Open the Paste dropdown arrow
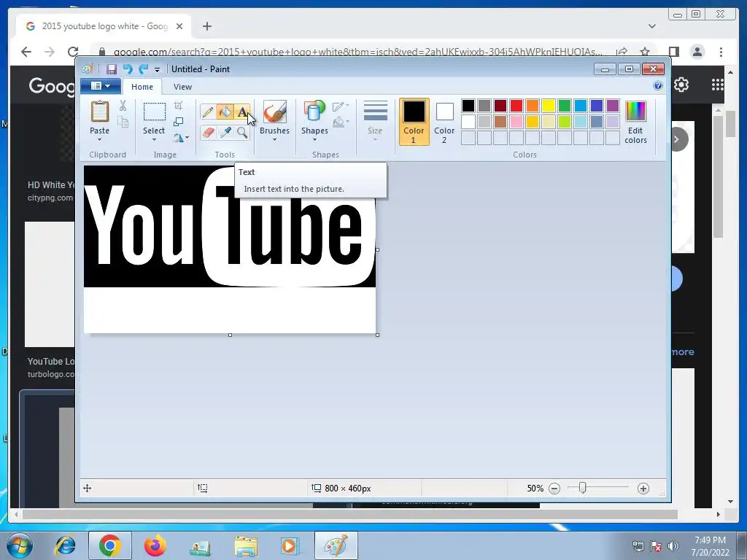The height and width of the screenshot is (560, 747). 99,140
